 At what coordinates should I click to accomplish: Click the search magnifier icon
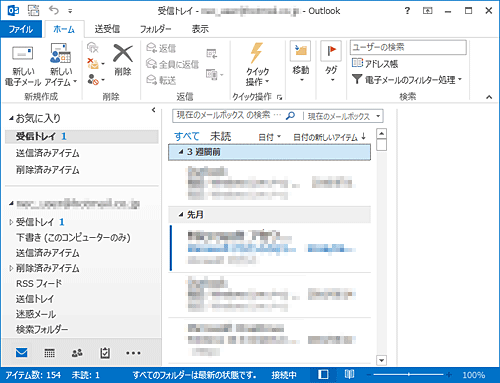coord(290,116)
